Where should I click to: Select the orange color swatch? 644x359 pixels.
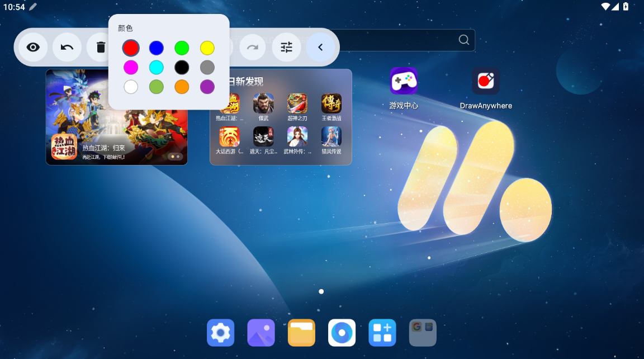(x=182, y=87)
